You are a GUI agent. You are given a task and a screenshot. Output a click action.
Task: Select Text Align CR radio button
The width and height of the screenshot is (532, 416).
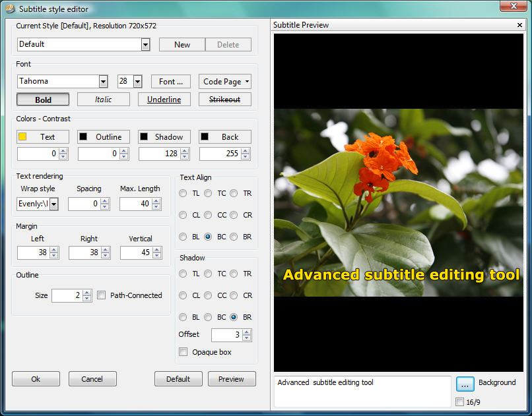coord(234,215)
